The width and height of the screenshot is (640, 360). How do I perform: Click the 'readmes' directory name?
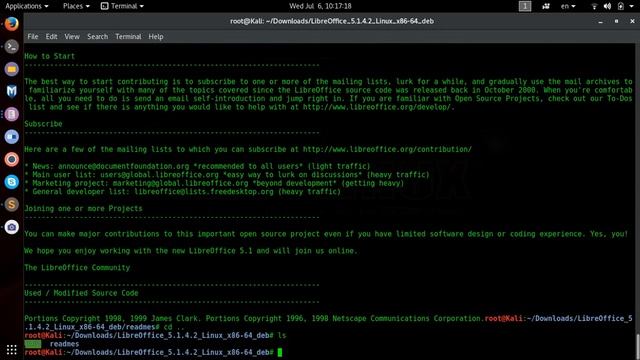pos(64,344)
